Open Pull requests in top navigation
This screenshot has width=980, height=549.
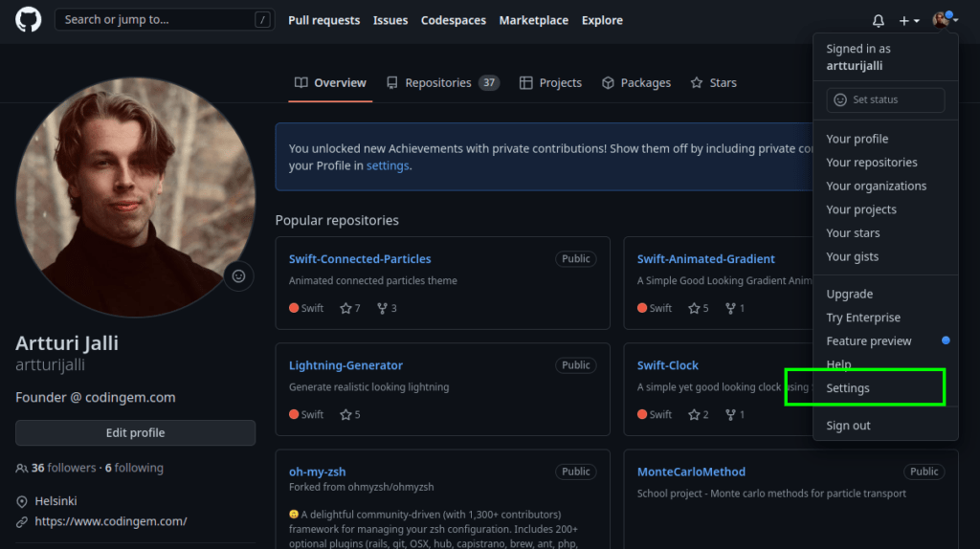coord(323,20)
